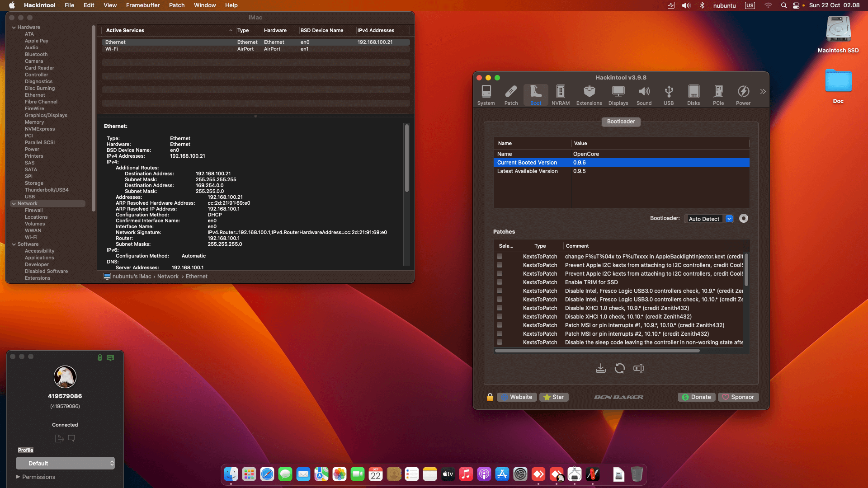This screenshot has height=488, width=868.
Task: Click the refresh icon below patches
Action: tap(619, 368)
